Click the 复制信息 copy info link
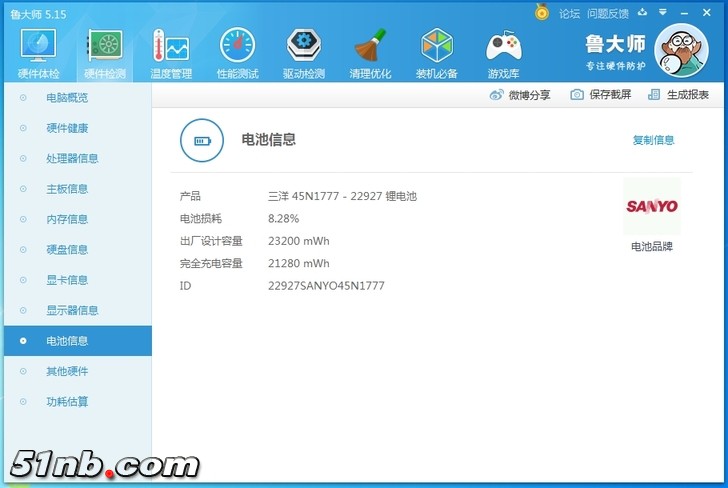 pos(653,140)
